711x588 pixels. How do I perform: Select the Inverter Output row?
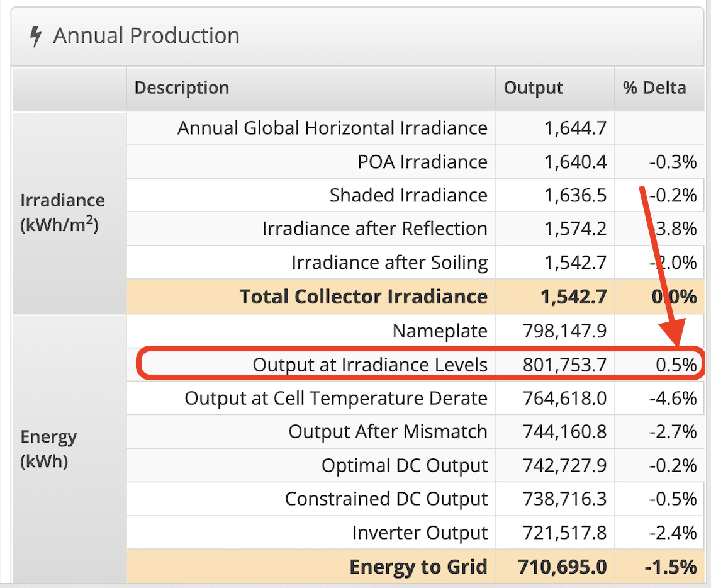pyautogui.click(x=419, y=533)
